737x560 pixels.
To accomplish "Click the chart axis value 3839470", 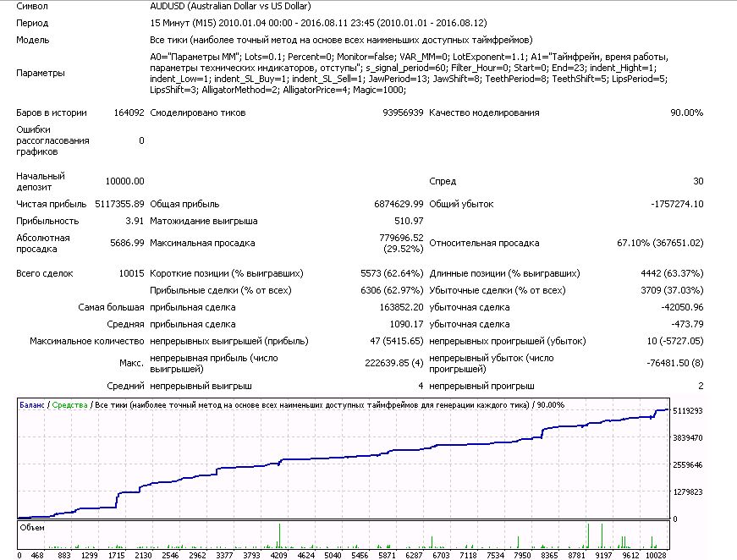I will 688,438.
